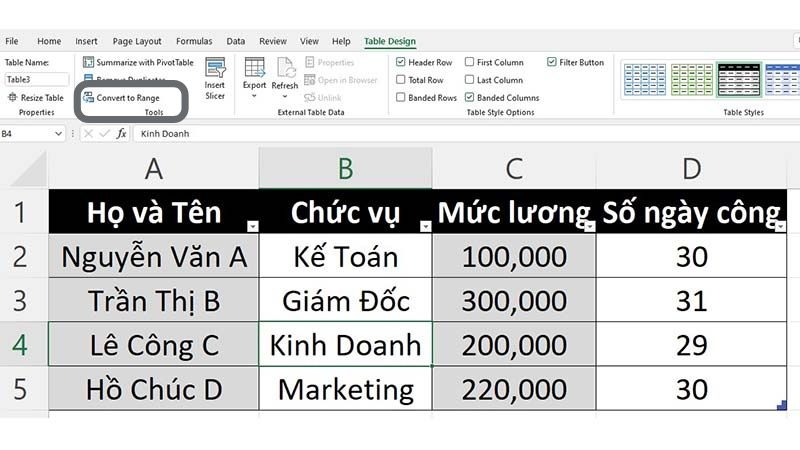Enable the First Column checkbox
This screenshot has width=800, height=450.
(469, 62)
